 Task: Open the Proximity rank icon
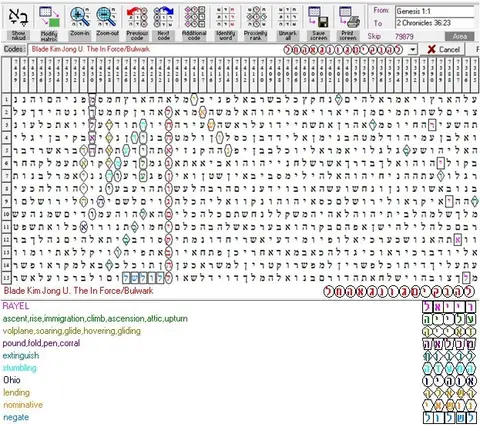click(x=256, y=17)
